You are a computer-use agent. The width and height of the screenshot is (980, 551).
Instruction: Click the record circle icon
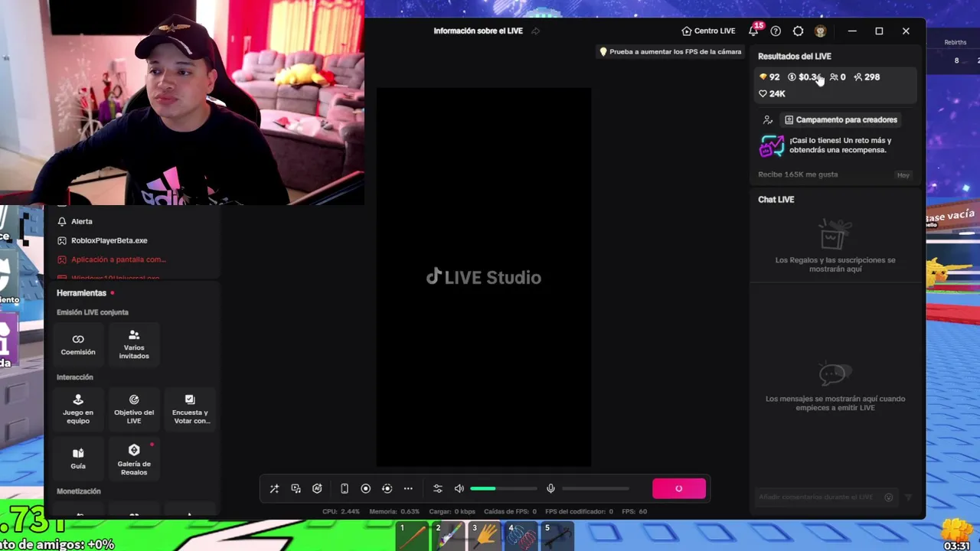365,488
